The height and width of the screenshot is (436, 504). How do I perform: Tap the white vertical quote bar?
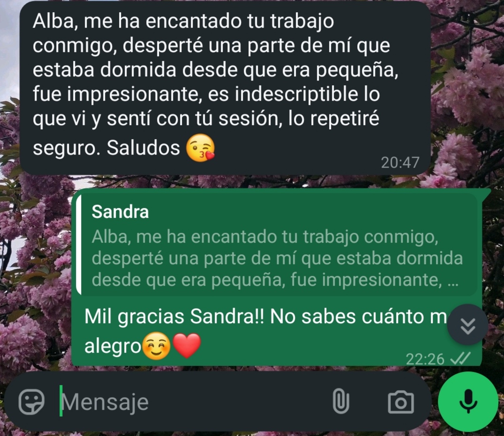(x=79, y=244)
